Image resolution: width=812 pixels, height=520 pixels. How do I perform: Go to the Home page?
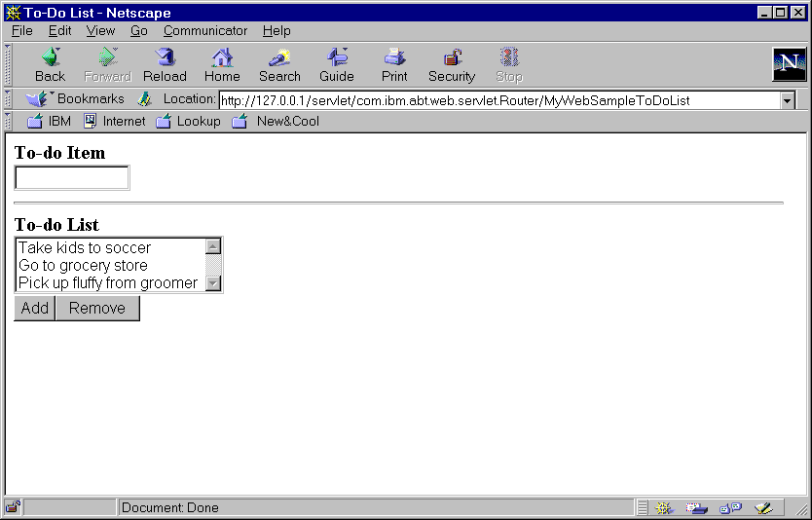pyautogui.click(x=222, y=63)
